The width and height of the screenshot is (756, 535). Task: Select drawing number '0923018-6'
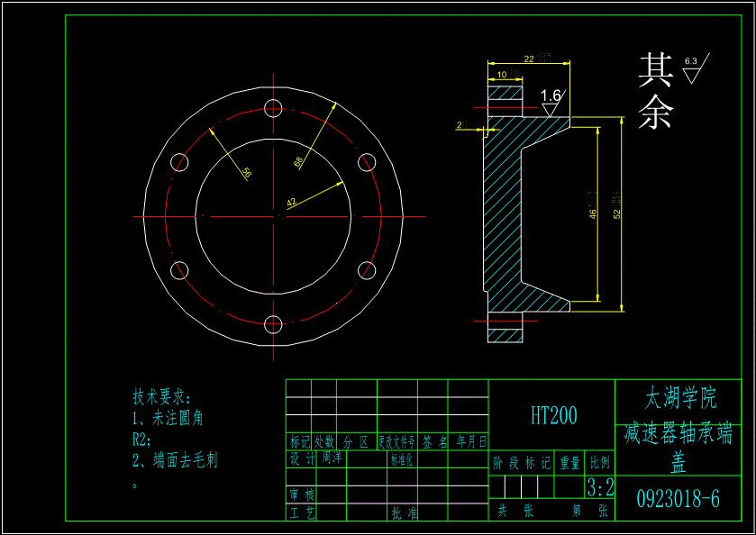(679, 499)
